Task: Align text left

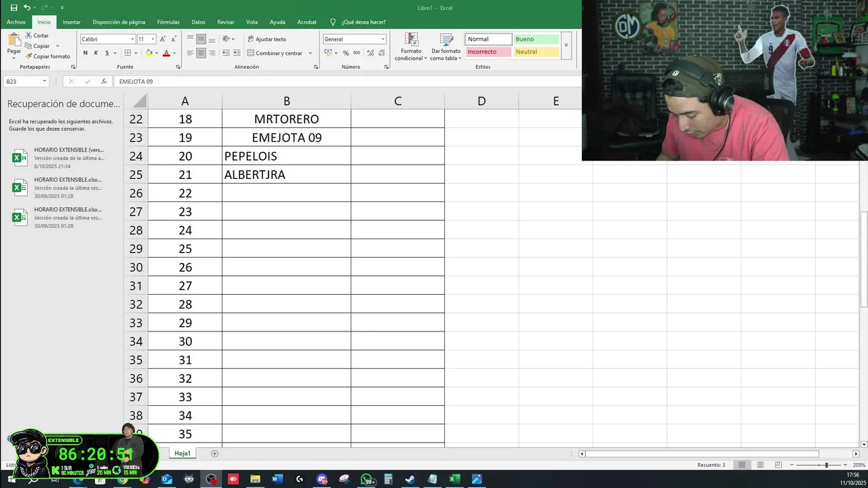Action: click(191, 53)
